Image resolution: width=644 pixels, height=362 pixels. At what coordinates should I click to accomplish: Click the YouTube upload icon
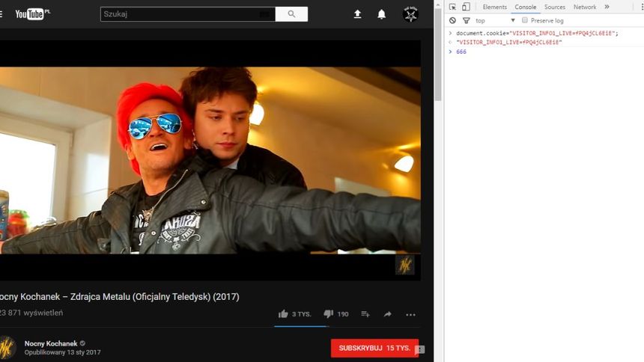click(x=357, y=14)
